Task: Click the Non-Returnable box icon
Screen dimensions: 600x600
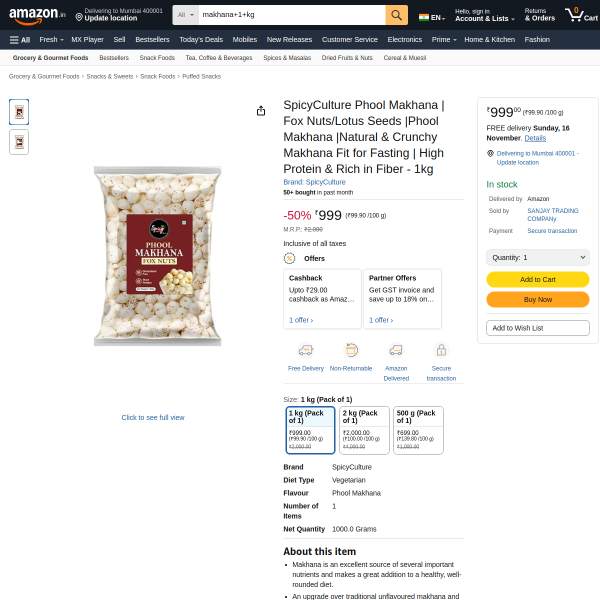Action: (351, 350)
